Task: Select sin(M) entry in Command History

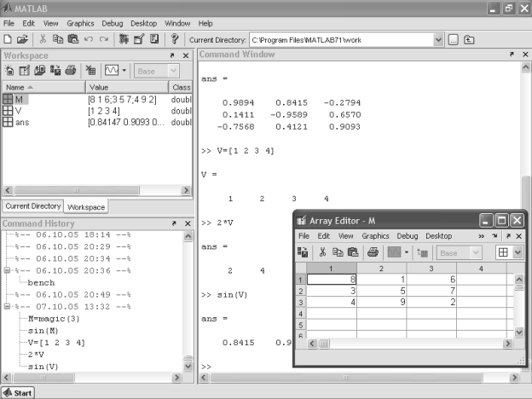Action: pos(43,331)
